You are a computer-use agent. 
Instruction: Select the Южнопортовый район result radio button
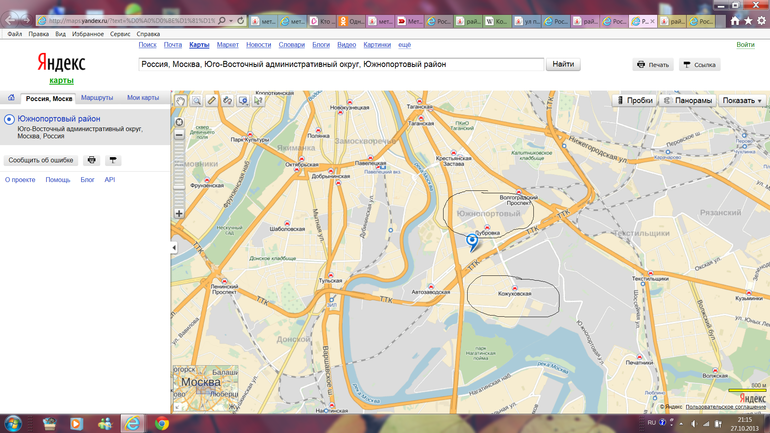[9, 120]
